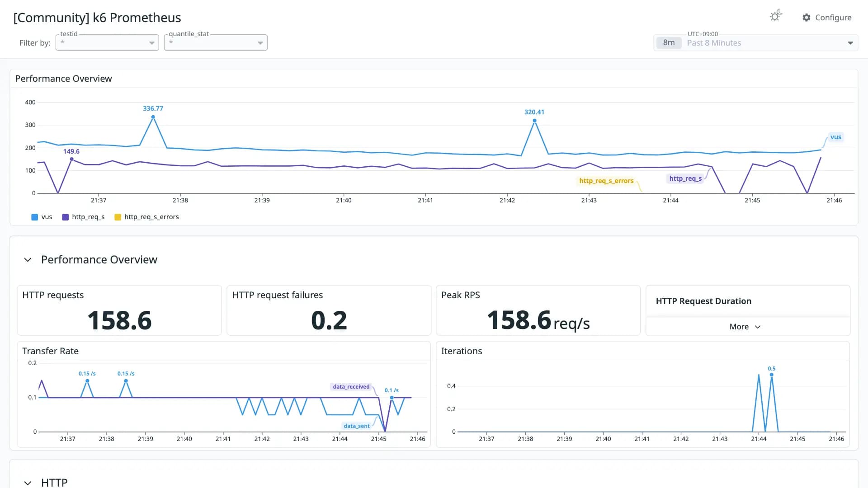Image resolution: width=868 pixels, height=488 pixels.
Task: Toggle the http_req_s series legend label
Action: point(88,217)
